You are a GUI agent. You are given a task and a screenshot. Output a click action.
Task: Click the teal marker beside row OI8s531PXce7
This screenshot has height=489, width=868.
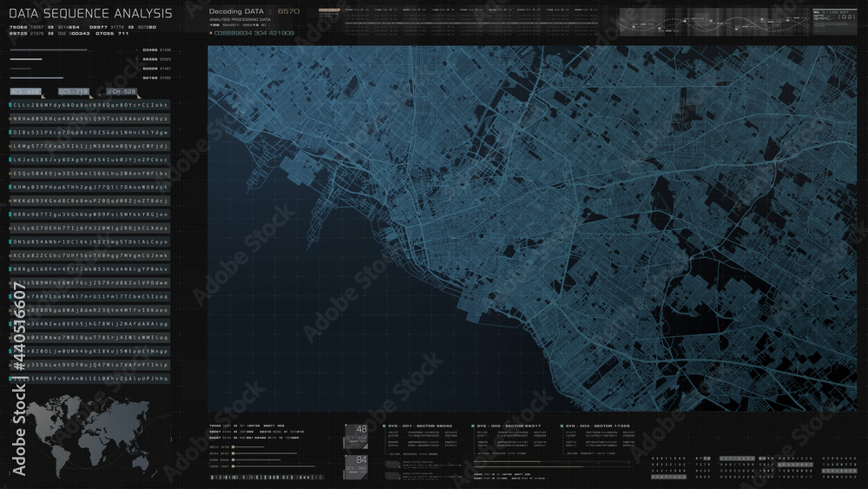tap(10, 132)
